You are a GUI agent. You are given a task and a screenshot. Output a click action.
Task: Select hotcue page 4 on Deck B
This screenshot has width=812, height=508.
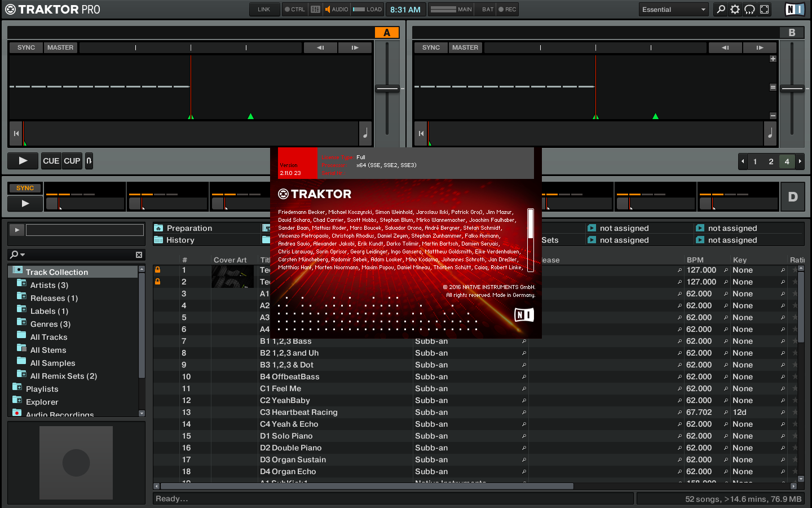tap(787, 161)
